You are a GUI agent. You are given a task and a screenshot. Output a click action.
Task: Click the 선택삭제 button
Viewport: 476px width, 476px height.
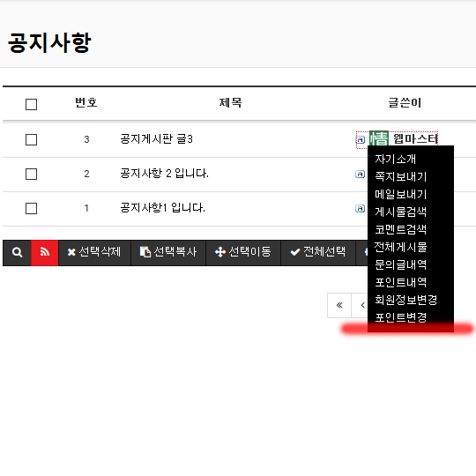[94, 253]
